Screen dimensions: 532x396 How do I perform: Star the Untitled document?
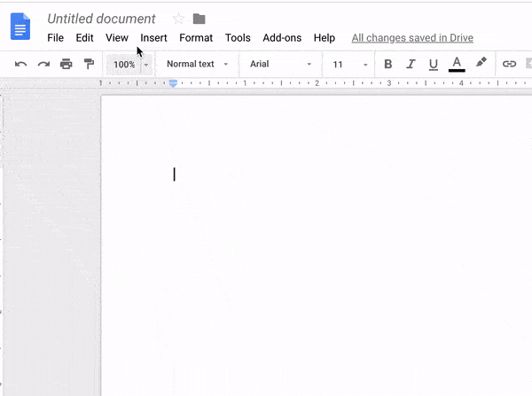coord(178,19)
